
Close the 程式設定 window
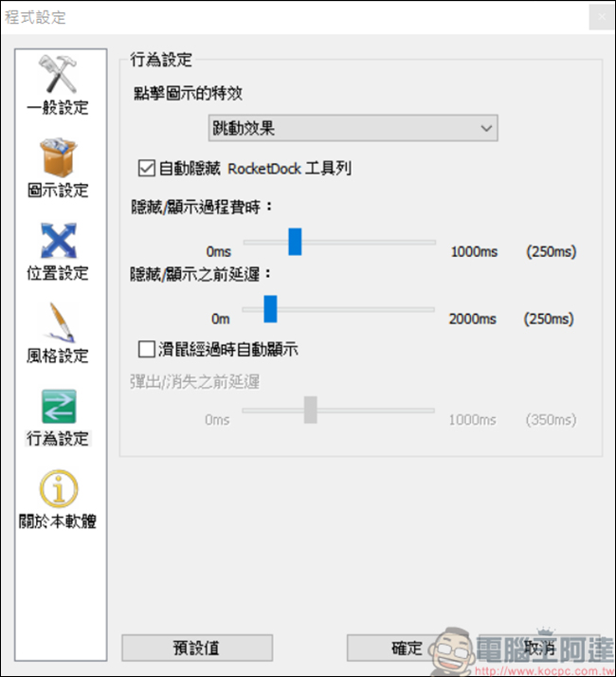point(602,17)
